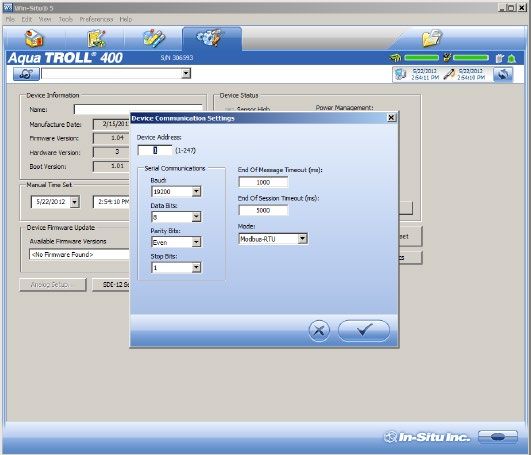Open the Manual Time Set date dropdown
Image resolution: width=531 pixels, height=455 pixels.
point(75,202)
